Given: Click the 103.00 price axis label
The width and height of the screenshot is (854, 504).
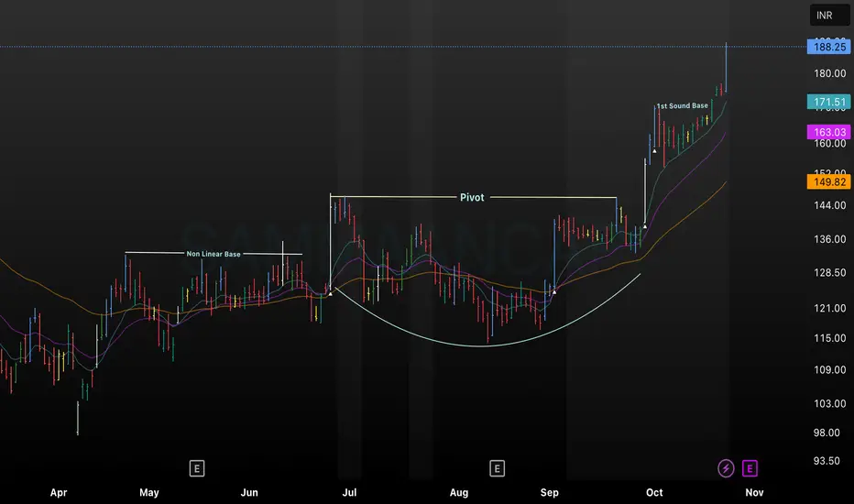Looking at the screenshot, I should click(x=829, y=404).
